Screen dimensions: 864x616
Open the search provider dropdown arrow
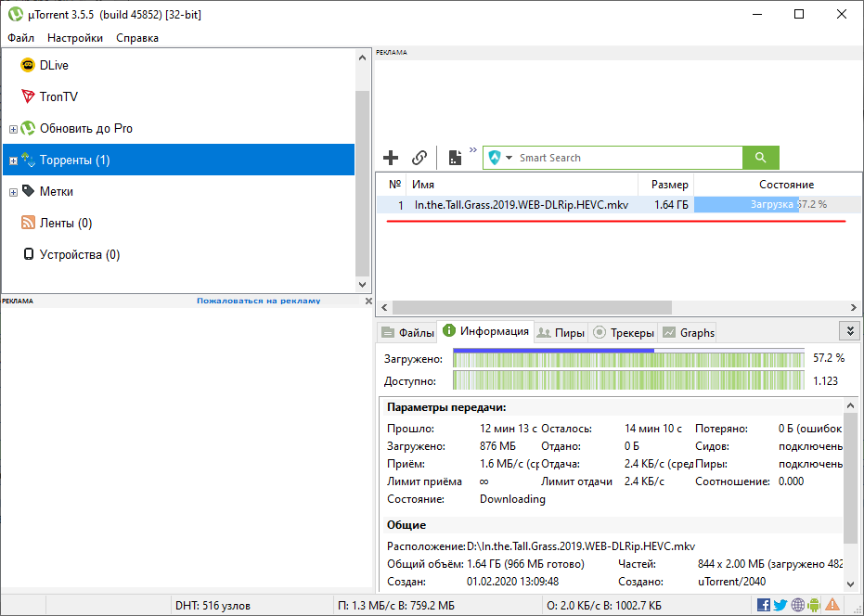pos(509,159)
